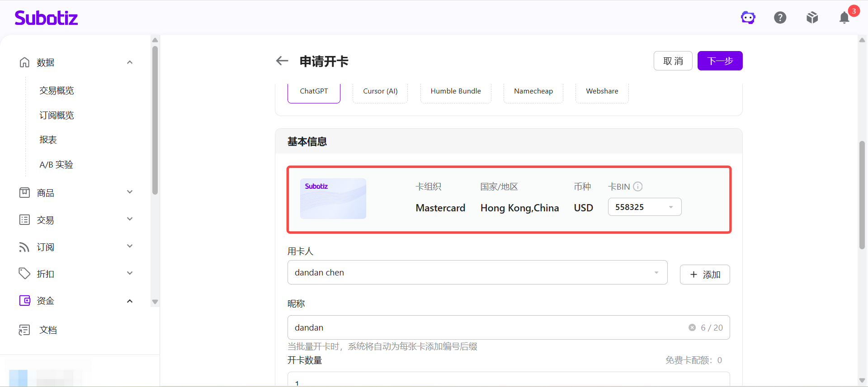Click the Subotiz card thumbnail image
Viewport: 868px width, 387px height.
(333, 199)
